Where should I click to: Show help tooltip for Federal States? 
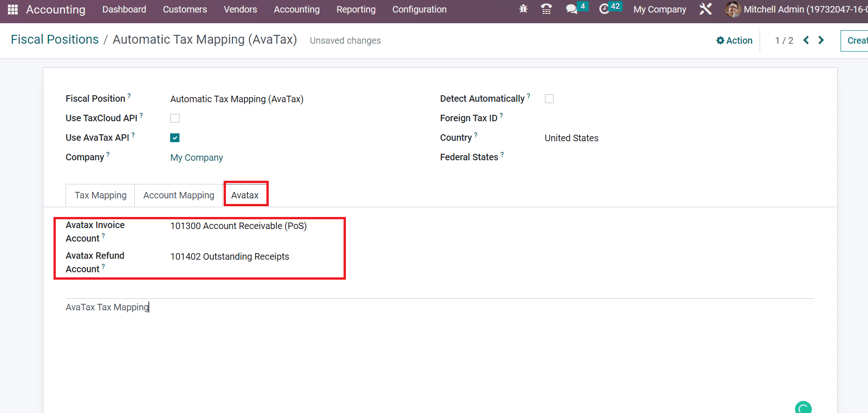502,154
